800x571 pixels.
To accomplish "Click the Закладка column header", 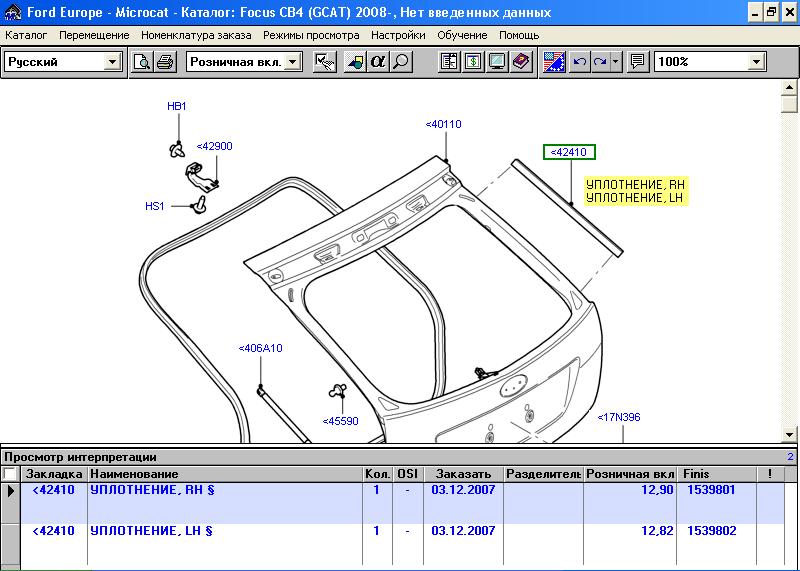I will tap(54, 474).
